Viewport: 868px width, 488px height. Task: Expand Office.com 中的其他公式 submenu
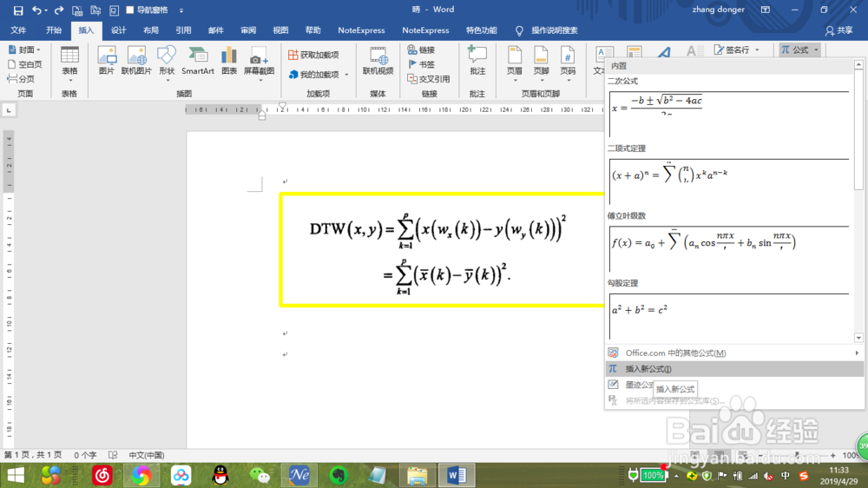[x=734, y=353]
